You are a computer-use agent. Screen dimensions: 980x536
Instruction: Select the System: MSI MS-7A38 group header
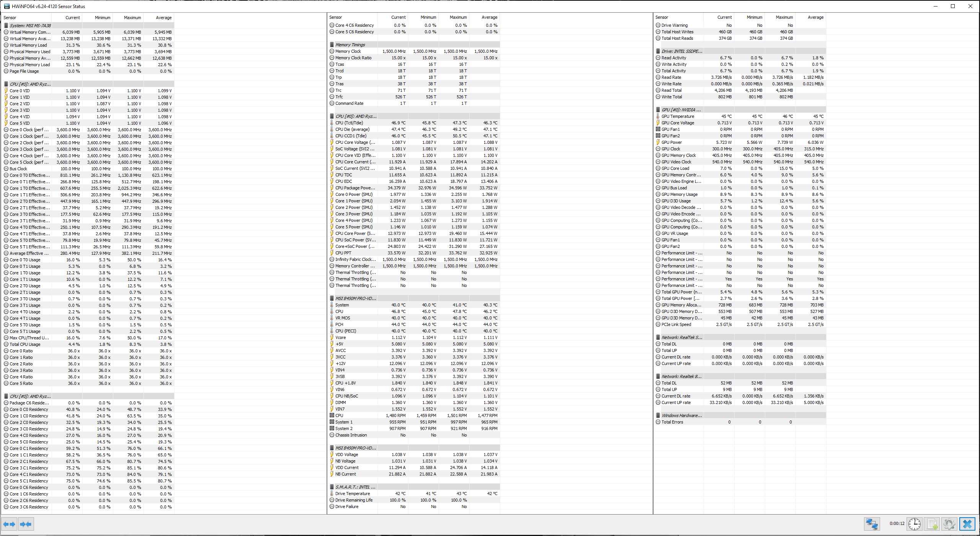click(30, 26)
